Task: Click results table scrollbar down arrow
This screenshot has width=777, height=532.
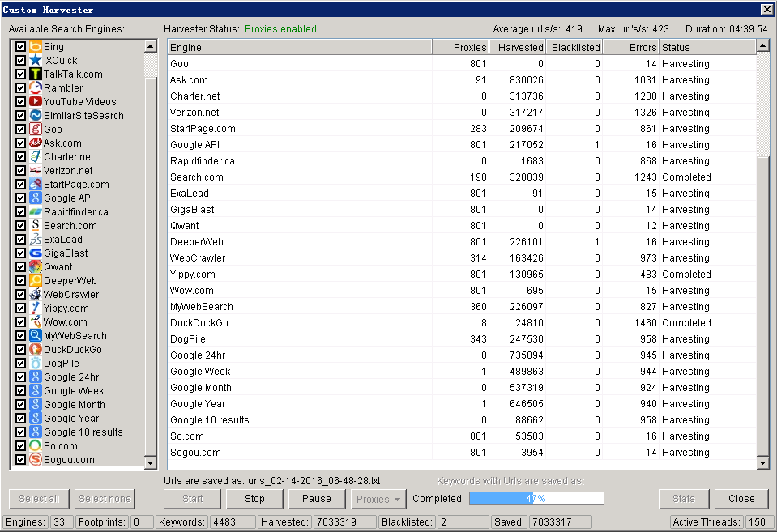Action: coord(762,463)
